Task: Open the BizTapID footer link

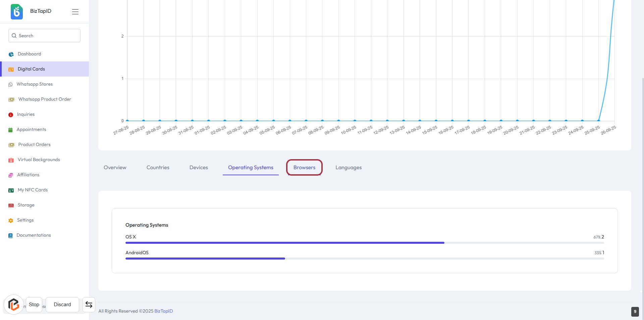Action: coord(163,311)
